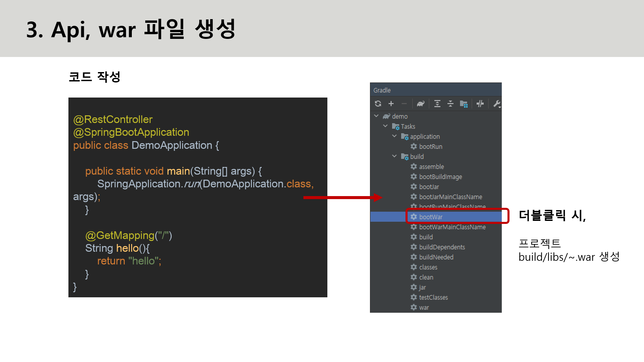
Task: Collapse the demo project node
Action: pyautogui.click(x=376, y=116)
